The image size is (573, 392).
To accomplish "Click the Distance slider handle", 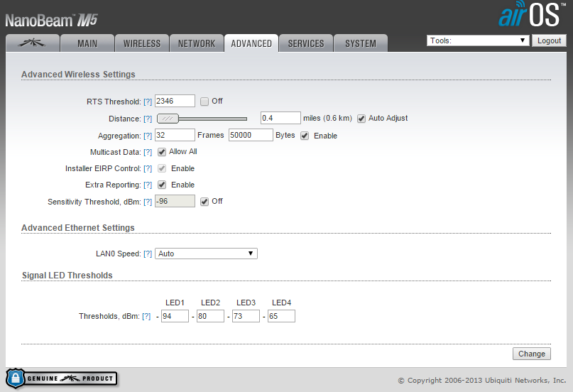I will [168, 119].
